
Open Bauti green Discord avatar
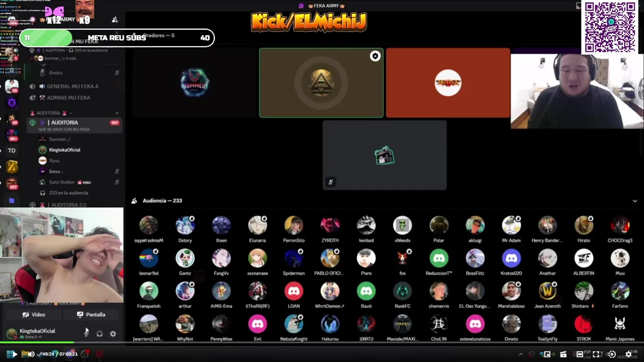(x=366, y=291)
